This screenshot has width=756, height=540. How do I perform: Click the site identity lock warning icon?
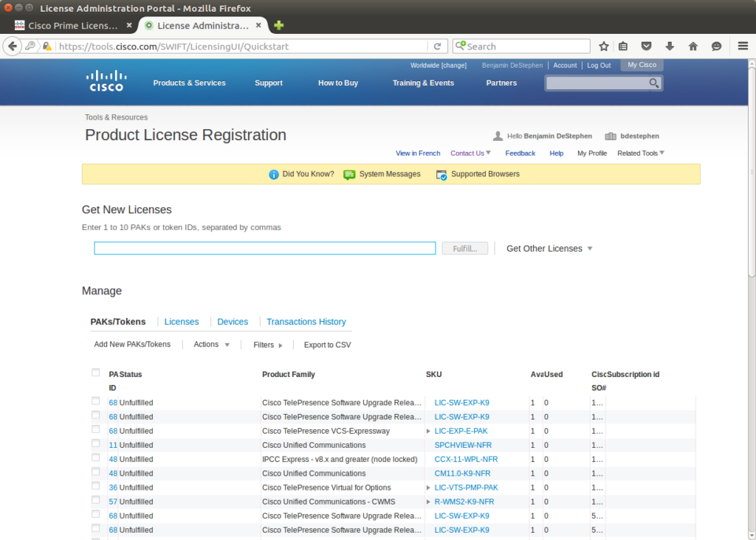pos(47,46)
